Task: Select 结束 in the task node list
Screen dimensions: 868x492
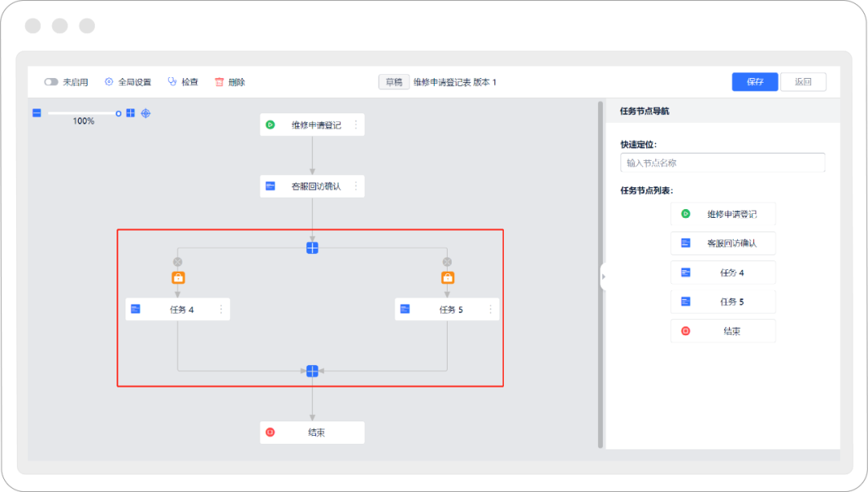Action: click(723, 331)
